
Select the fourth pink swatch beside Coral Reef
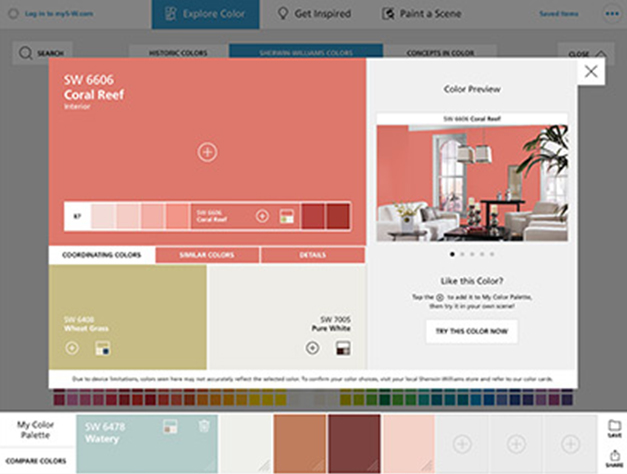click(178, 216)
